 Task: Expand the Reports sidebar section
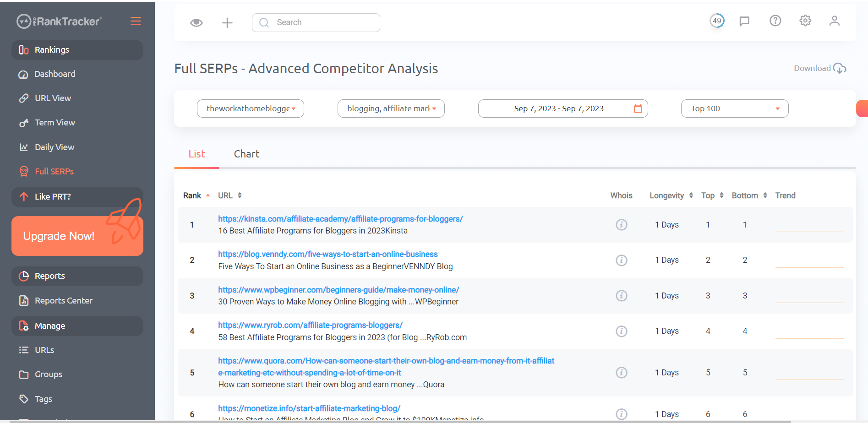coord(77,276)
